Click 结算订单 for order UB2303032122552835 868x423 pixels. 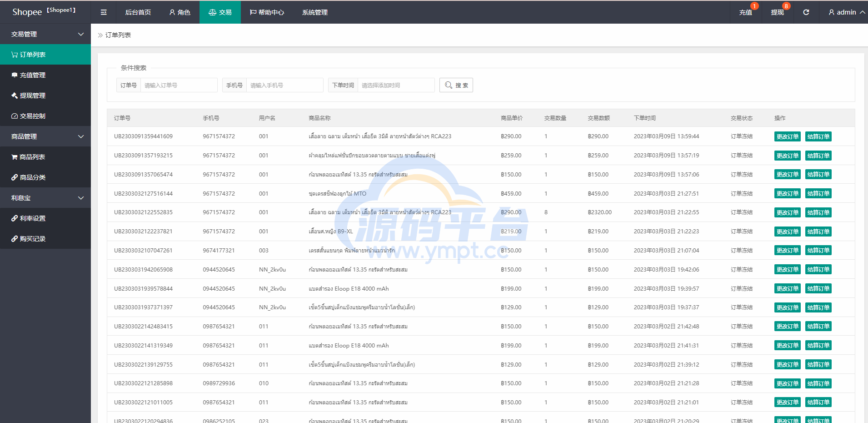[818, 212]
